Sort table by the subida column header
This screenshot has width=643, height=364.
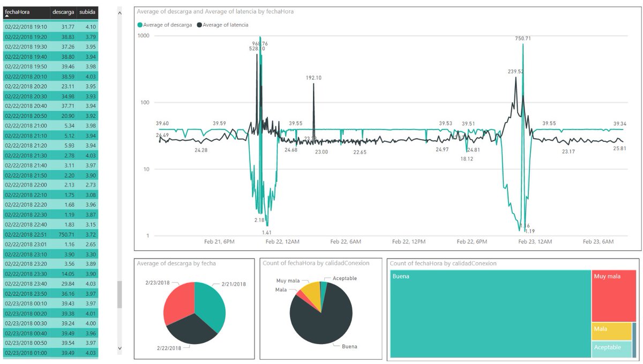coord(87,11)
